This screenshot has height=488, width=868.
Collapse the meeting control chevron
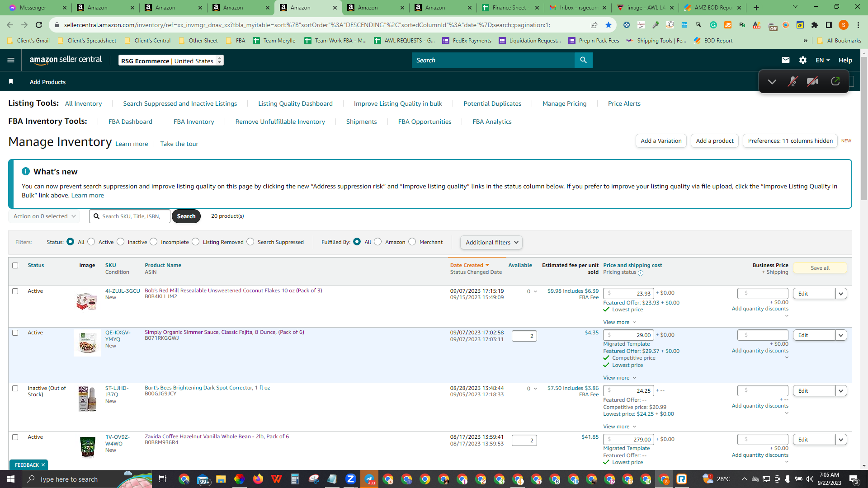pos(772,82)
